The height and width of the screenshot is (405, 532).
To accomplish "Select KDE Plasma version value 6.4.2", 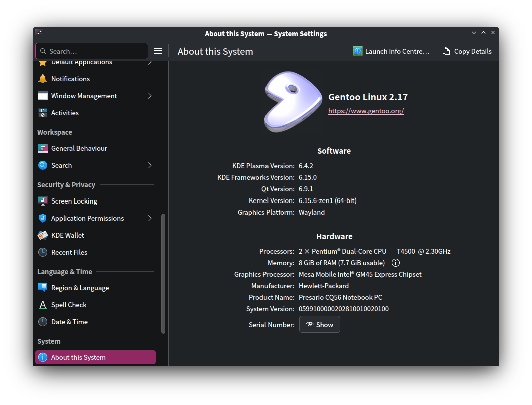I will (306, 166).
